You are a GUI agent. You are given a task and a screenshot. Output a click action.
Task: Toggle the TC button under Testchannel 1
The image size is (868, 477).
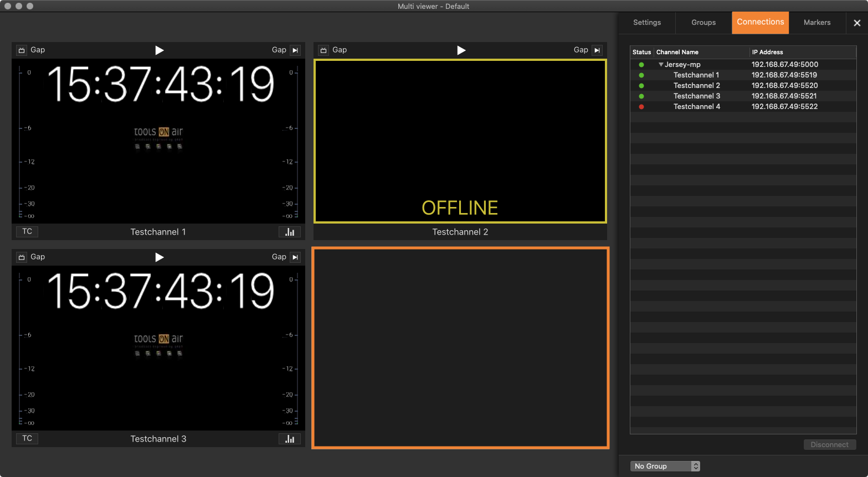27,231
